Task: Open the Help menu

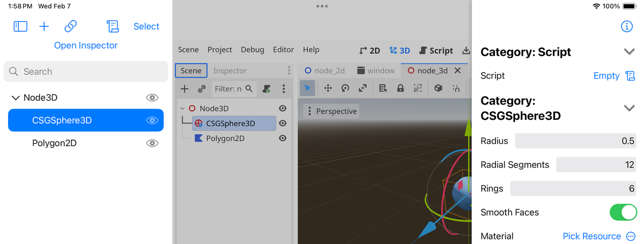Action: pyautogui.click(x=311, y=49)
